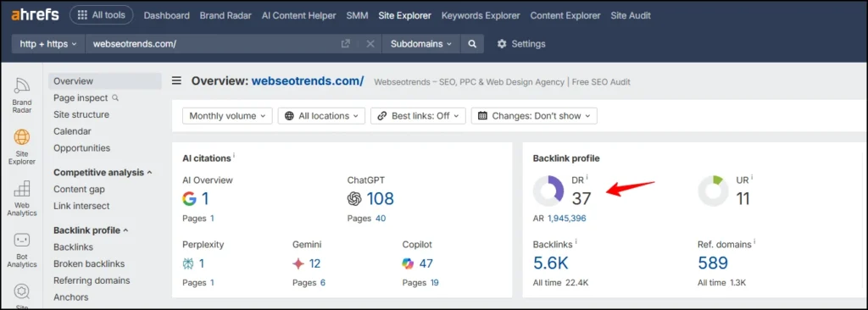
Task: Open Backlinks report in left menu
Action: [x=73, y=246]
